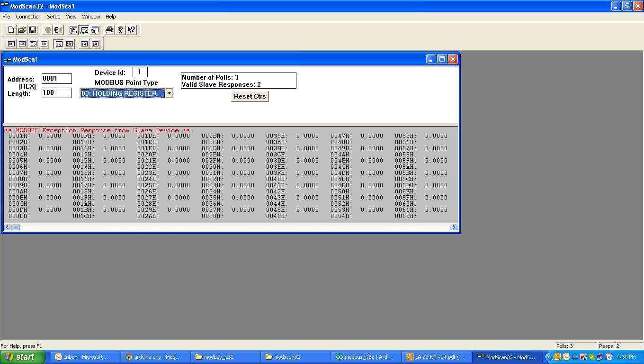Select the show data view icon

(84, 30)
